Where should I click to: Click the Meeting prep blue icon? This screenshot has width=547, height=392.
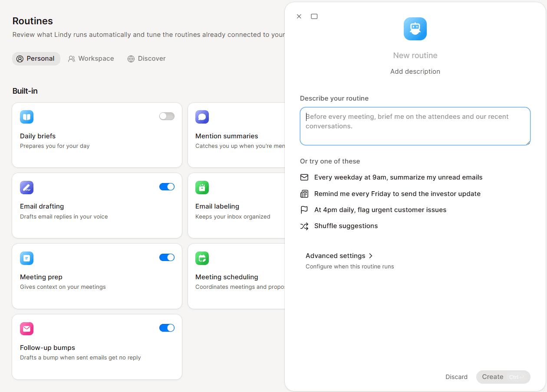[26, 258]
